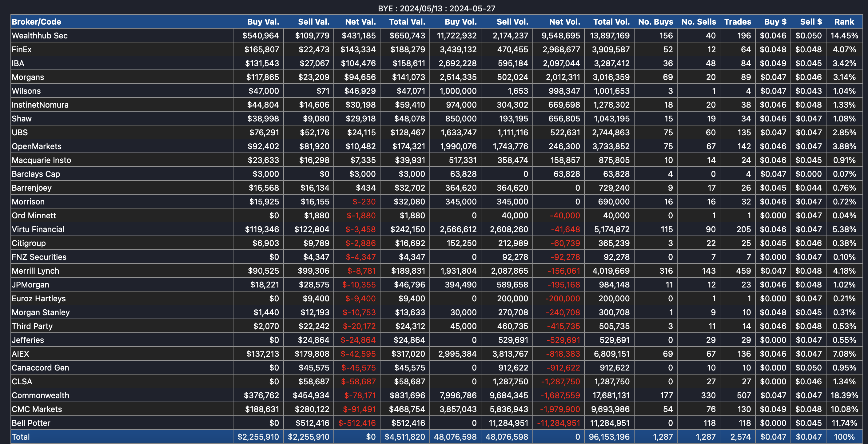Click the Broker/Code column header

36,22
